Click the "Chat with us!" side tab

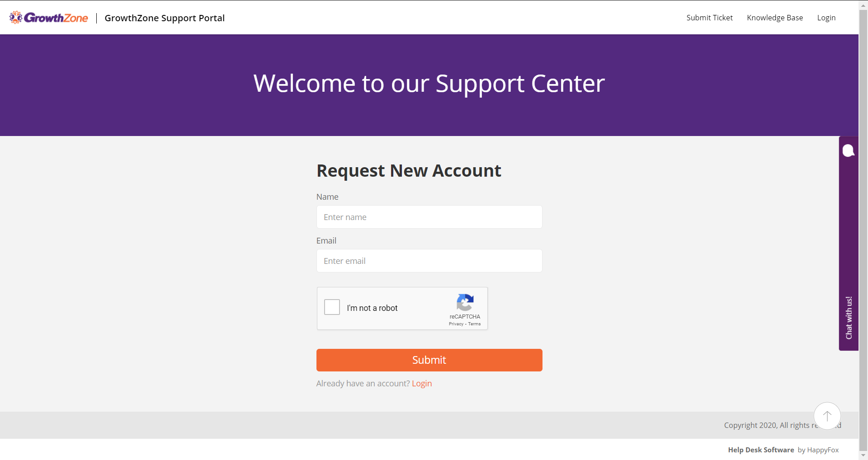[849, 318]
